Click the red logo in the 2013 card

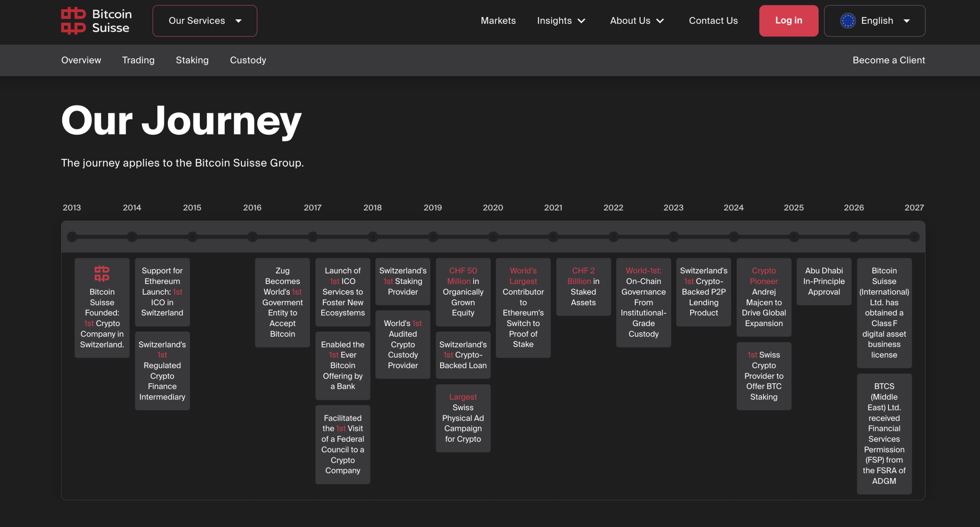click(102, 274)
